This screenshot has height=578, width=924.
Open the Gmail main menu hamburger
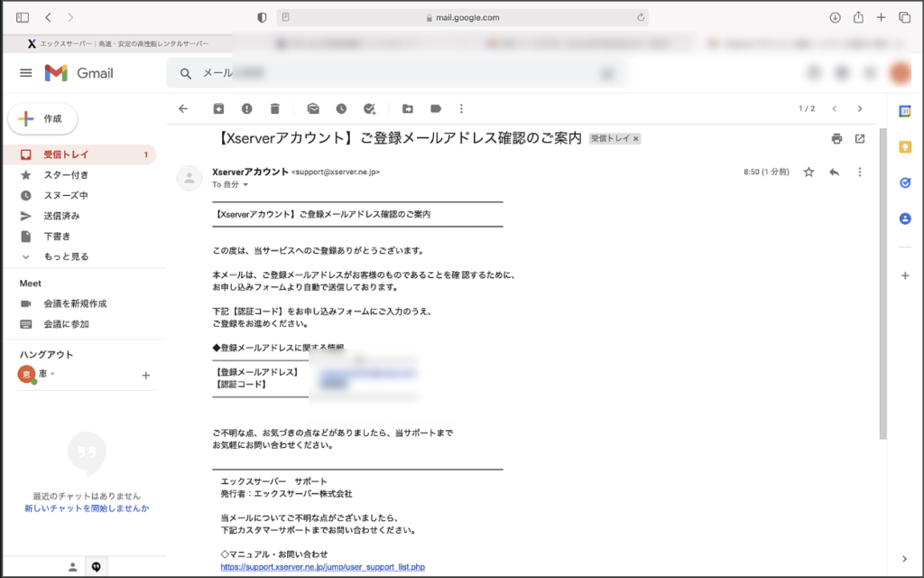click(26, 73)
